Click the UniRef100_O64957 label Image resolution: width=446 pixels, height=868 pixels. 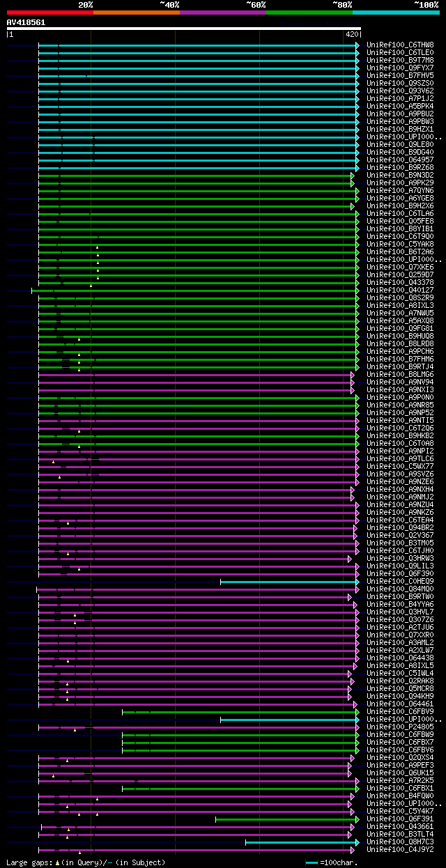tap(400, 160)
